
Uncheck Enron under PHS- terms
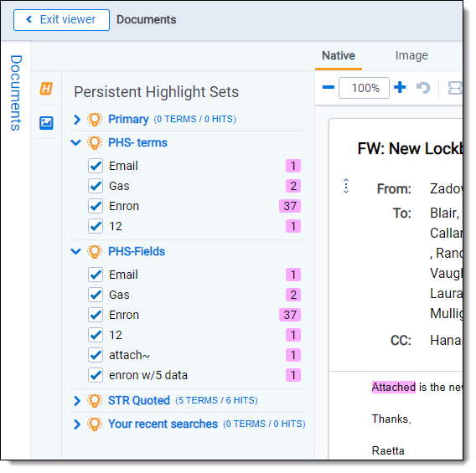[x=96, y=206]
